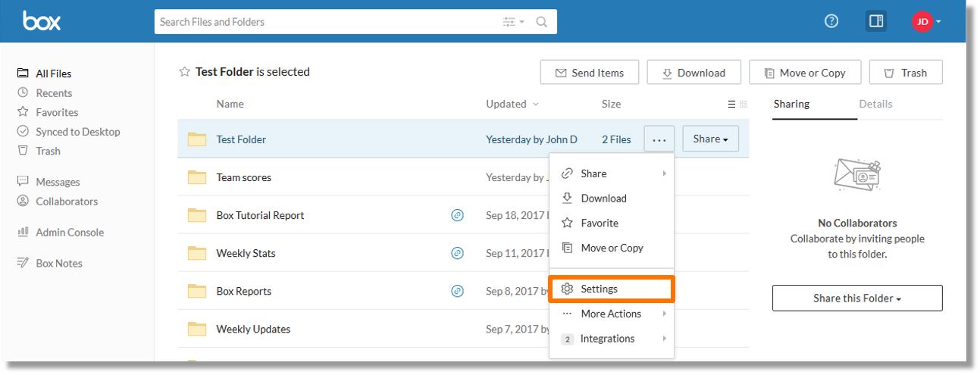980x375 pixels.
Task: Click the Trash button in toolbar
Action: (x=906, y=73)
